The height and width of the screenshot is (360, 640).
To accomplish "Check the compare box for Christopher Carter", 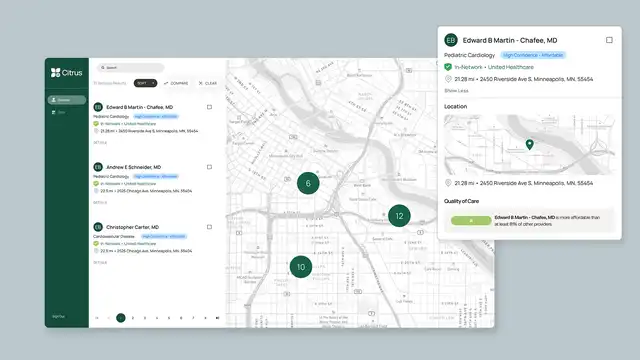I will (x=209, y=227).
